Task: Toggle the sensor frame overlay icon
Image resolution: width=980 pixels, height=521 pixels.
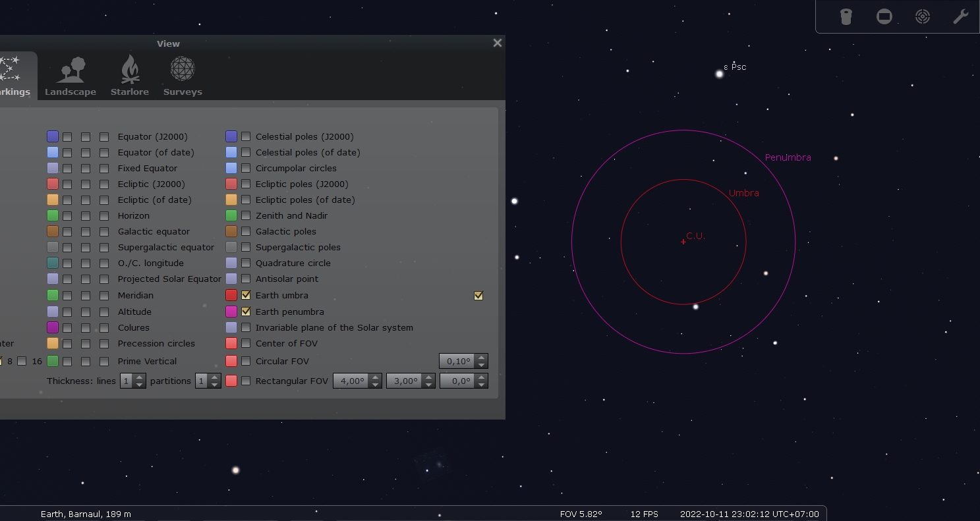Action: click(x=884, y=16)
